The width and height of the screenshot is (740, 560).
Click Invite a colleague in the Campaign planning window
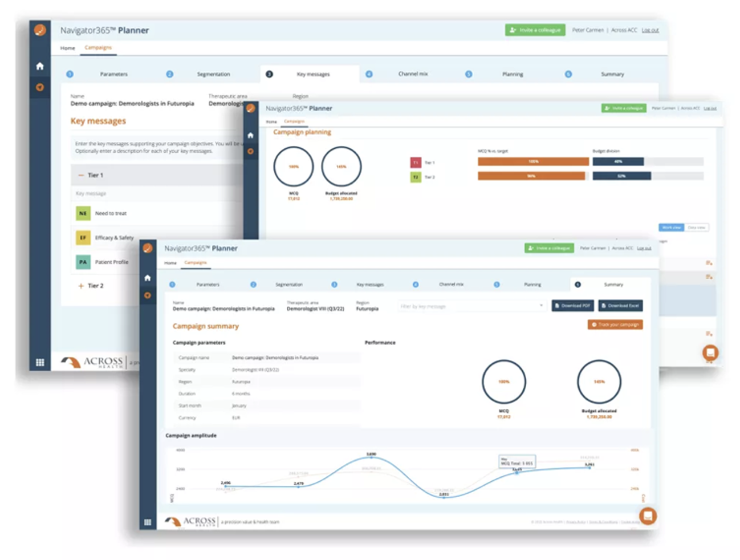click(x=624, y=108)
